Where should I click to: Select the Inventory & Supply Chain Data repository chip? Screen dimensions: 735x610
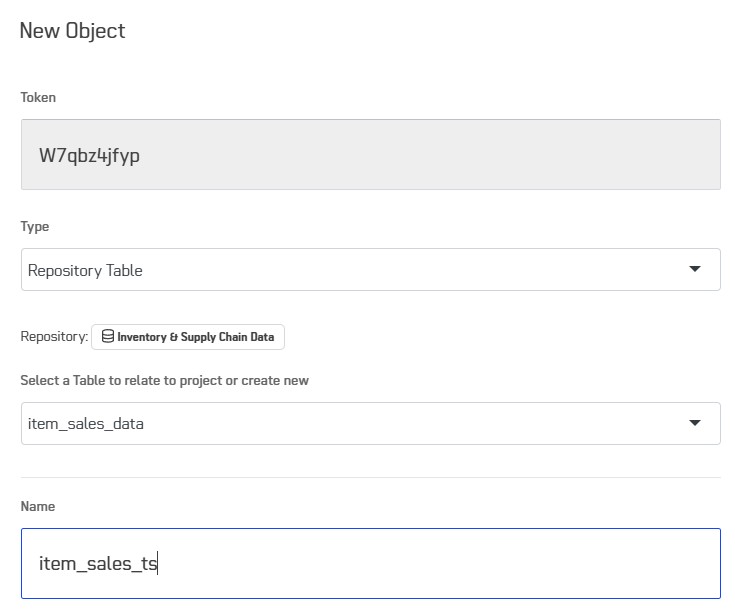[188, 337]
